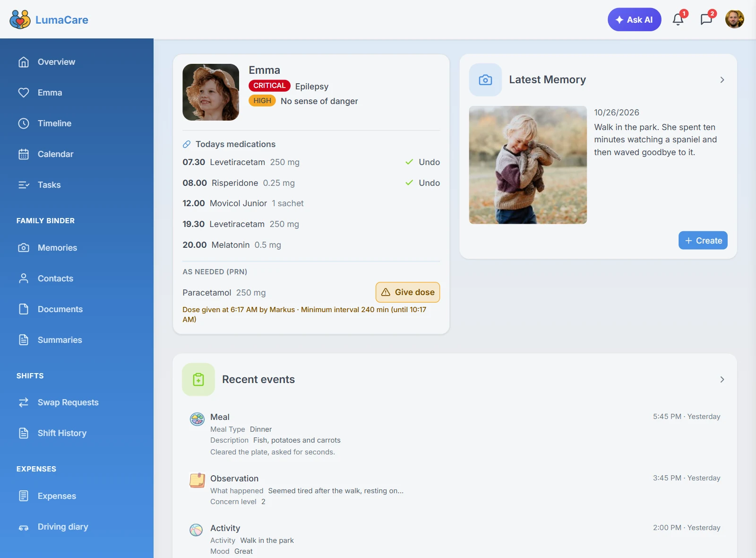Click the Meal event plate icon
This screenshot has width=756, height=558.
click(x=197, y=418)
